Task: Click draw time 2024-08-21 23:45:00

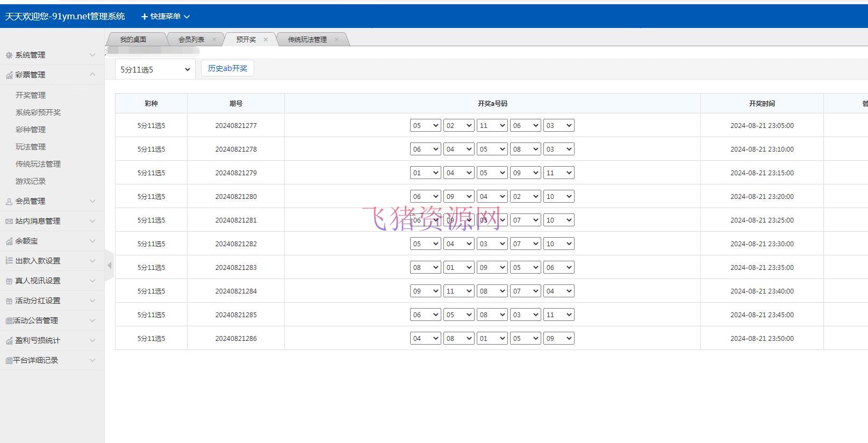Action: (x=762, y=315)
